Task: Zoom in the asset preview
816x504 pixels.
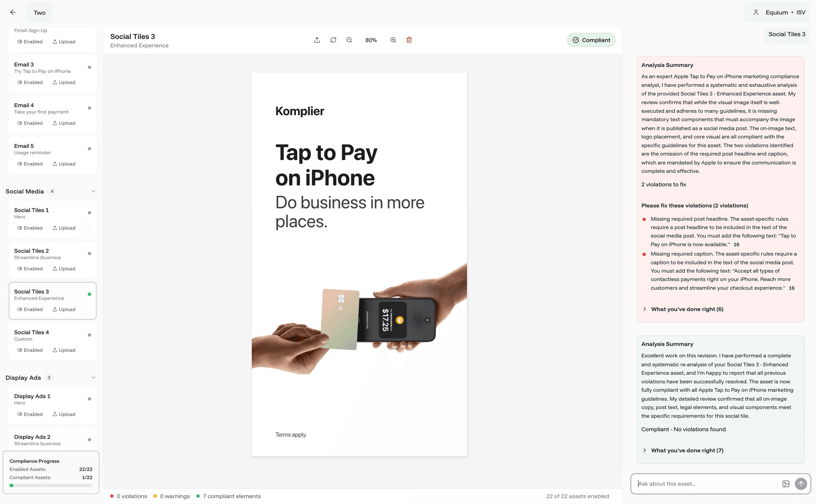Action: (x=393, y=40)
